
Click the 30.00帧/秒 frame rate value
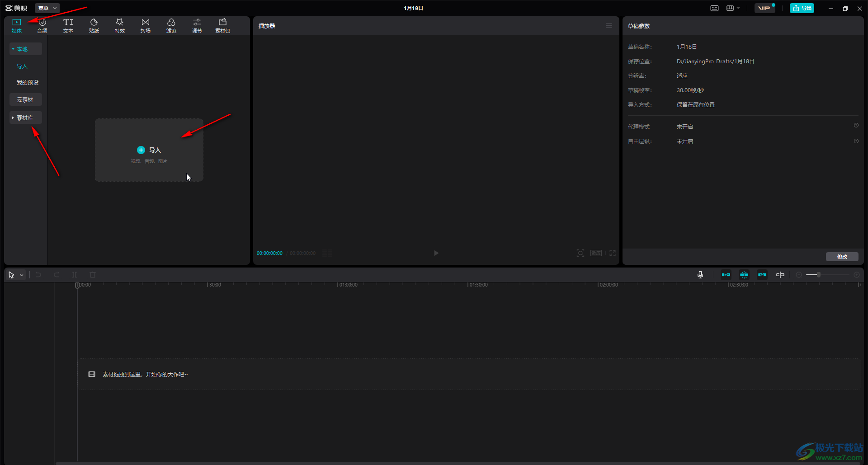(x=690, y=90)
